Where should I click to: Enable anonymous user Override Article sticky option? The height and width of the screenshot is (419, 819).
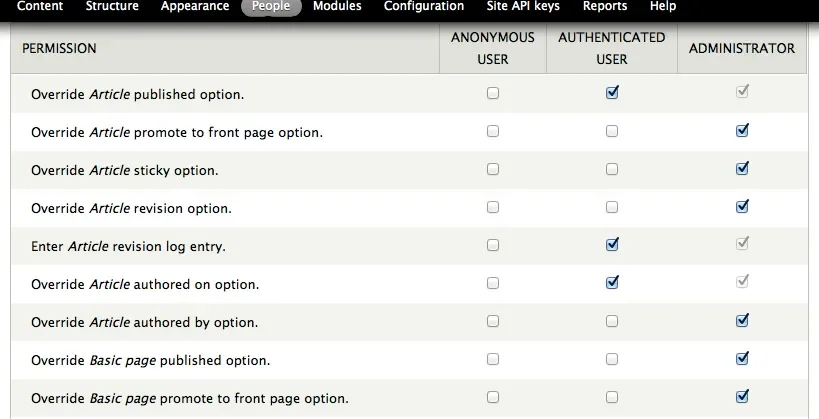click(493, 169)
